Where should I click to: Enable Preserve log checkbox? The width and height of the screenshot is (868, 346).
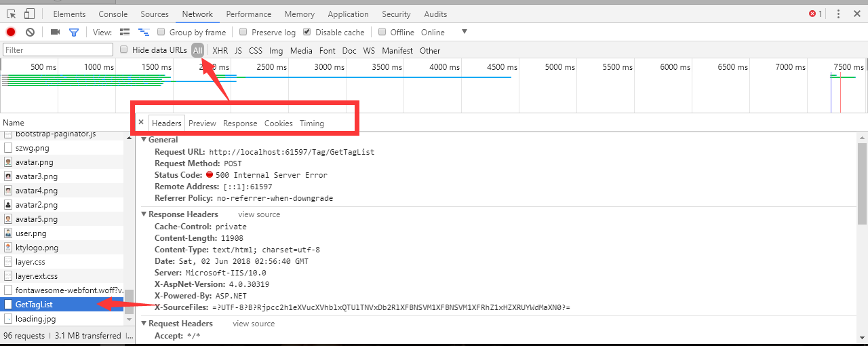(243, 32)
